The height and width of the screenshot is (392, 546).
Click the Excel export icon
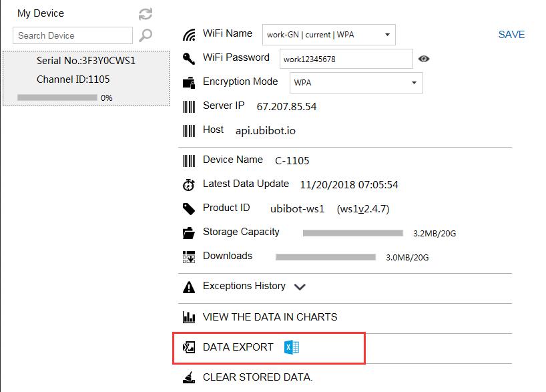tap(292, 347)
